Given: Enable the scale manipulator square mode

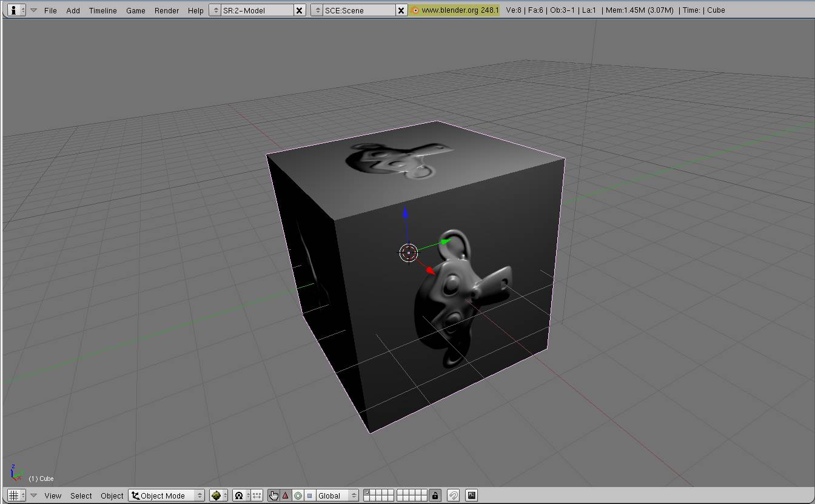Looking at the screenshot, I should point(310,496).
